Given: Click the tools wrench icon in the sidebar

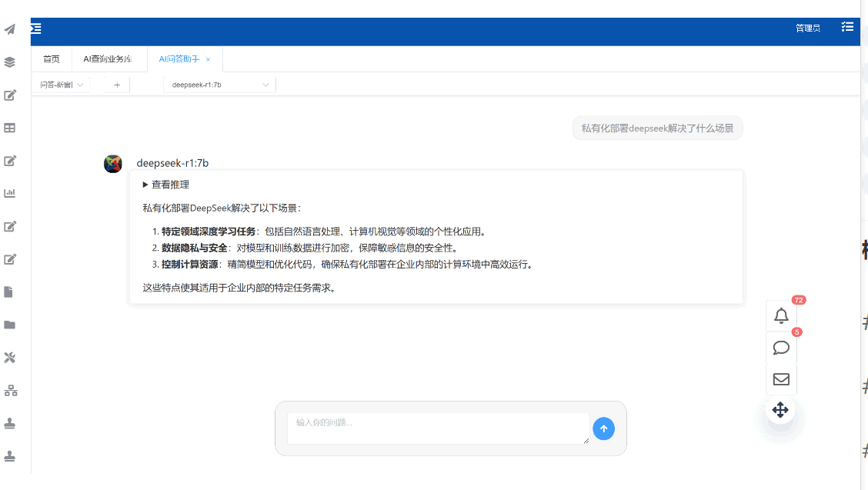Looking at the screenshot, I should 10,357.
